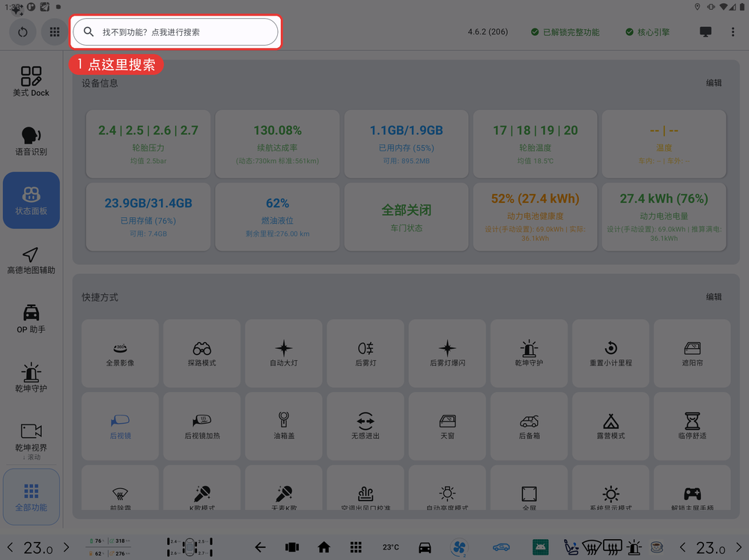Enable the 探路模式 shortcut
This screenshot has height=560, width=749.
[201, 353]
